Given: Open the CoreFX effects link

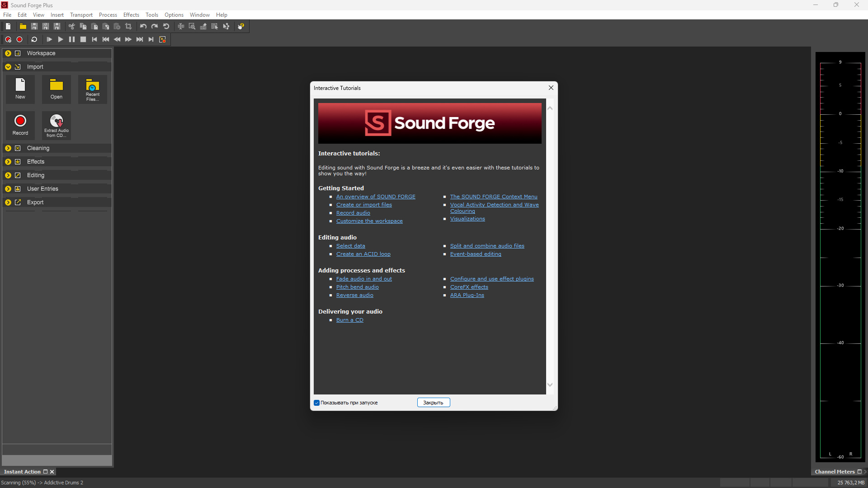Looking at the screenshot, I should (x=469, y=287).
